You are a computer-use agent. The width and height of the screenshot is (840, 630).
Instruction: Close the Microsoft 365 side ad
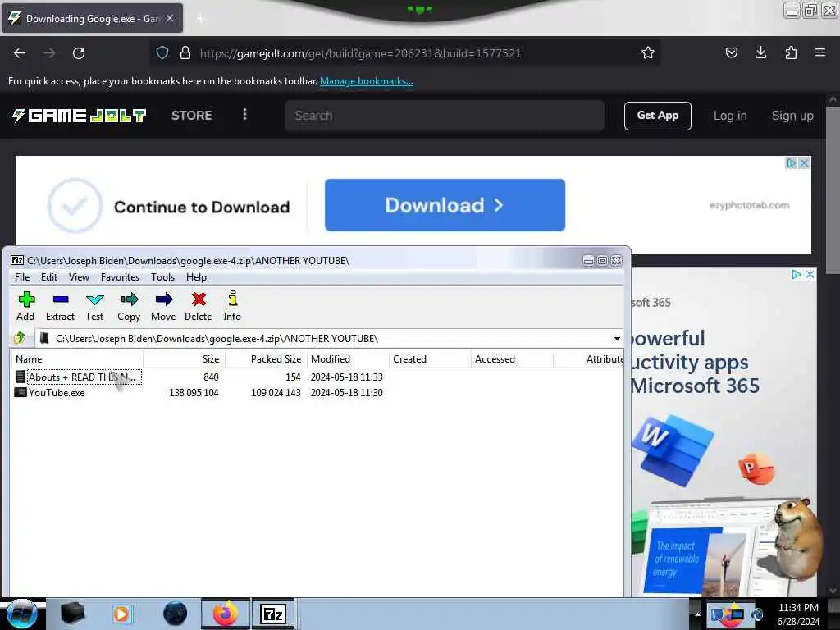tap(810, 274)
